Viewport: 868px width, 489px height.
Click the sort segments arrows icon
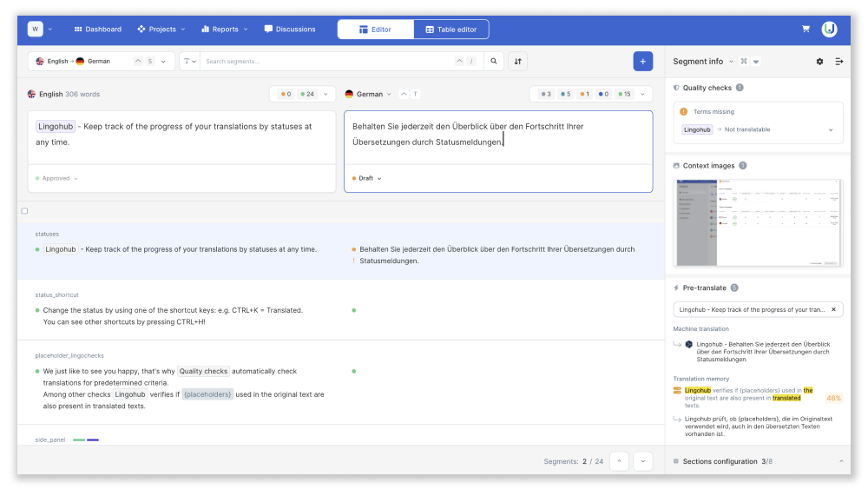pyautogui.click(x=517, y=62)
